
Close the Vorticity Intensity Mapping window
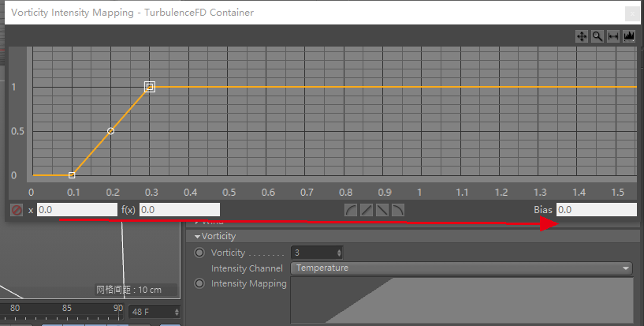click(x=631, y=13)
